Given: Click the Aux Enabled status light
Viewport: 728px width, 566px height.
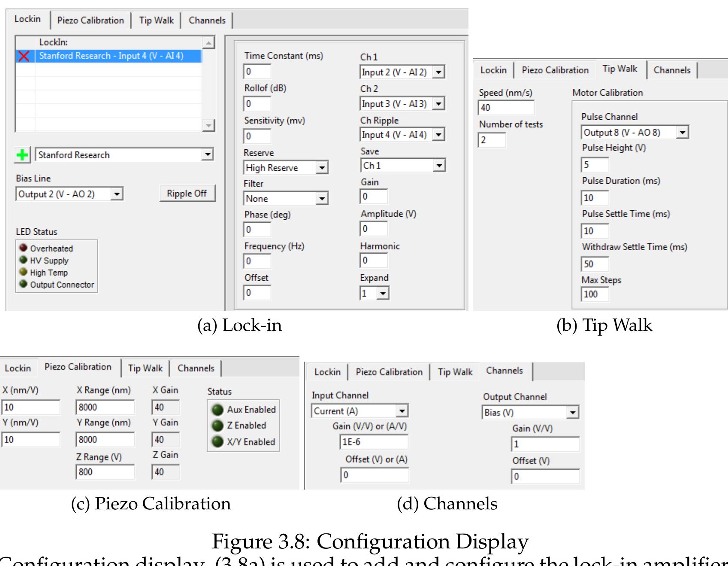Looking at the screenshot, I should [219, 409].
